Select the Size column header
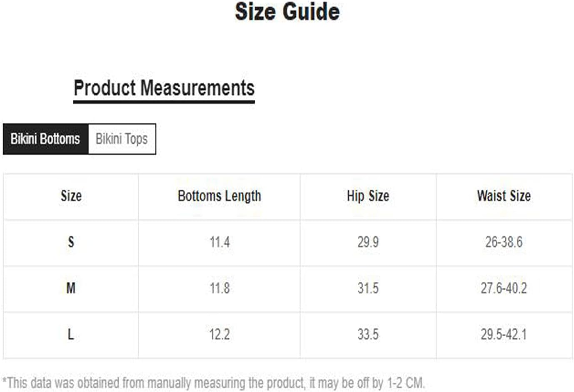 click(71, 196)
